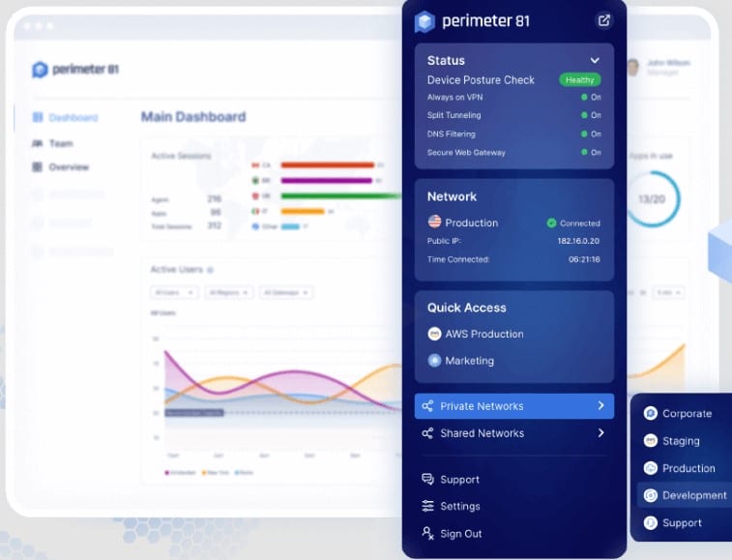
Task: Click the Main Dashboard heading
Action: (x=193, y=117)
